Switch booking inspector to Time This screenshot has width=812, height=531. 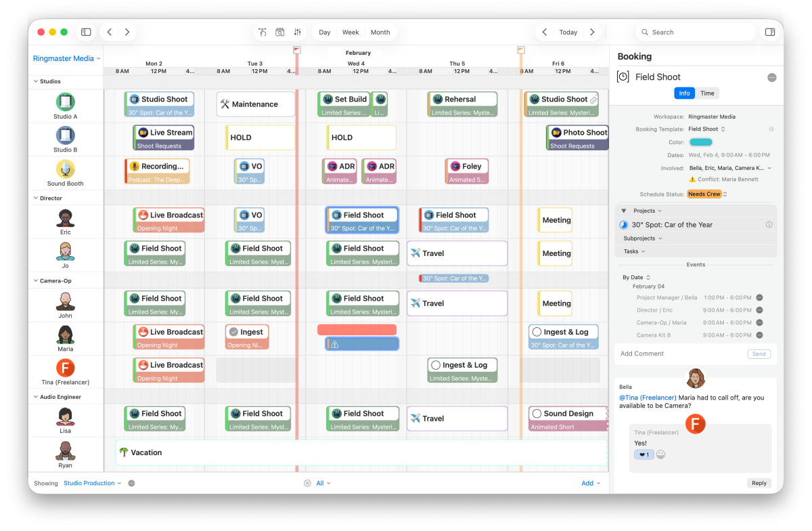pos(706,93)
